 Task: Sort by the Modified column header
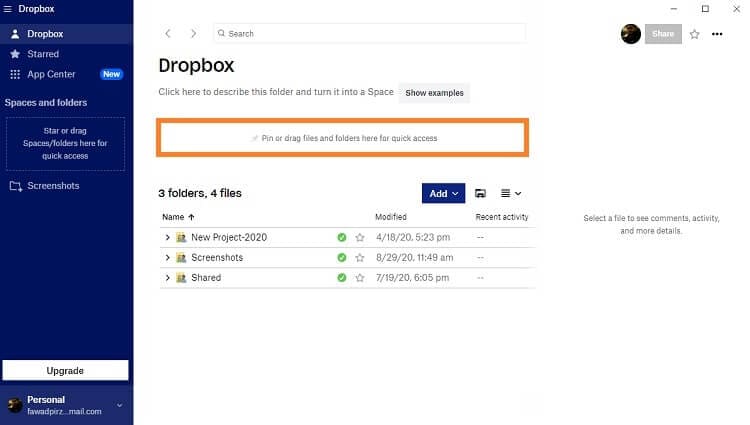(x=391, y=217)
